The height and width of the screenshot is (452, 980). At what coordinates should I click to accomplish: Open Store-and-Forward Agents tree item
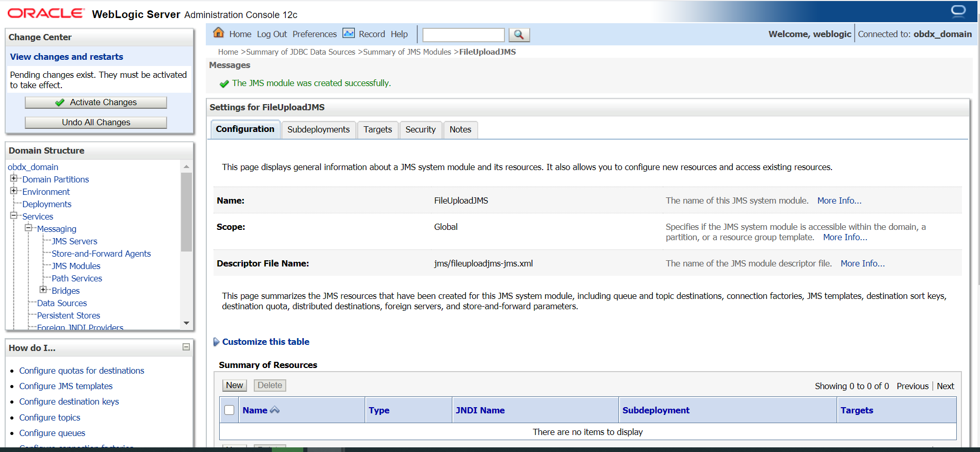(101, 254)
